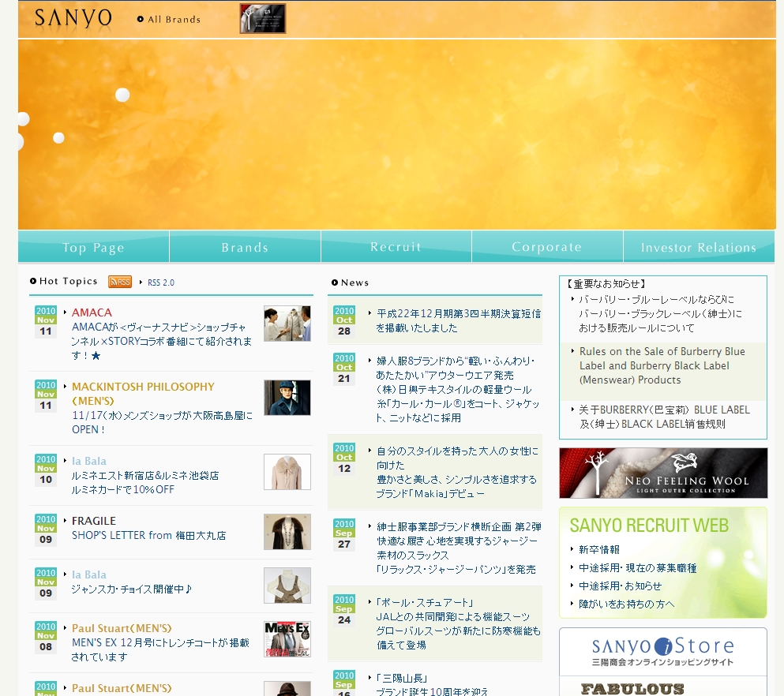This screenshot has width=784, height=696.
Task: Click the News section heading
Action: [x=350, y=283]
